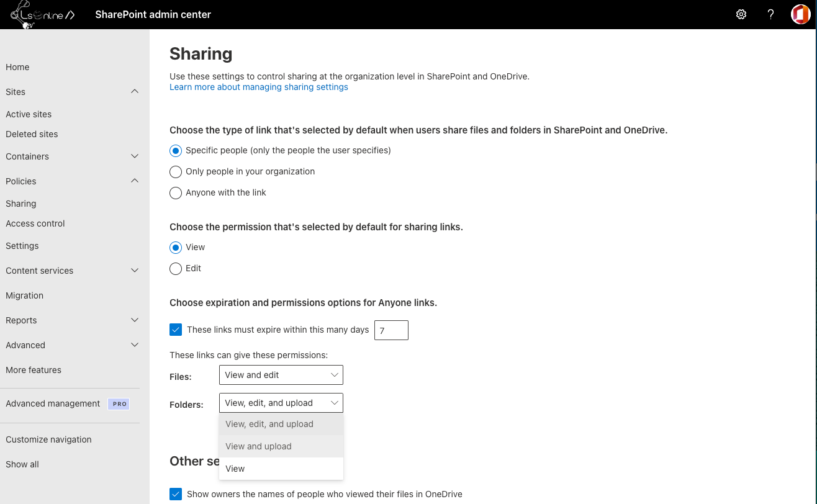Open Migration page

(25, 295)
